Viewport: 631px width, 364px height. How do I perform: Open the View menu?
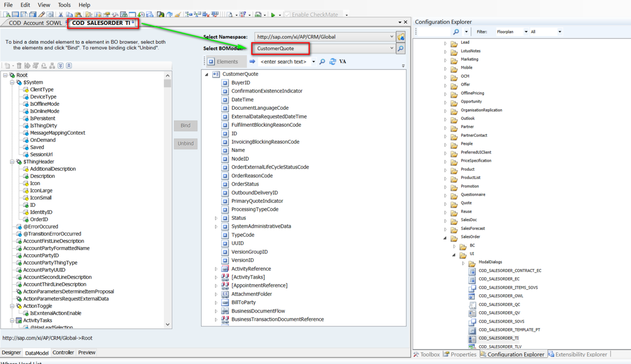click(44, 5)
